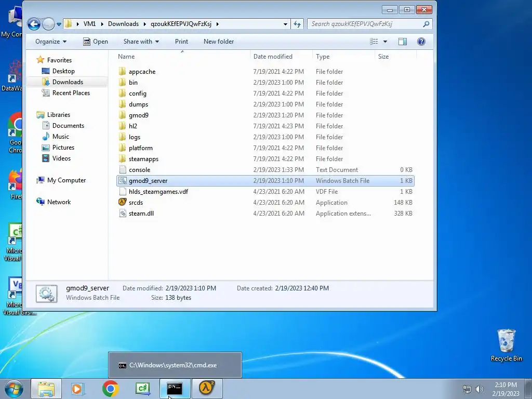Screen dimensions: 532x399
Task: Expand the arrow after qzoukKEfEPVJQwFzKsj breadcrumb
Action: click(218, 24)
